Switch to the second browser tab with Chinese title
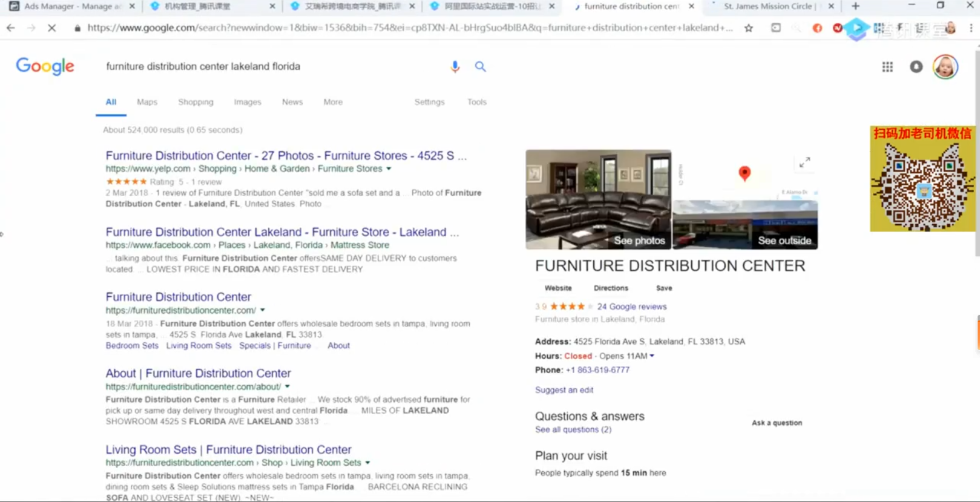 pos(211,6)
